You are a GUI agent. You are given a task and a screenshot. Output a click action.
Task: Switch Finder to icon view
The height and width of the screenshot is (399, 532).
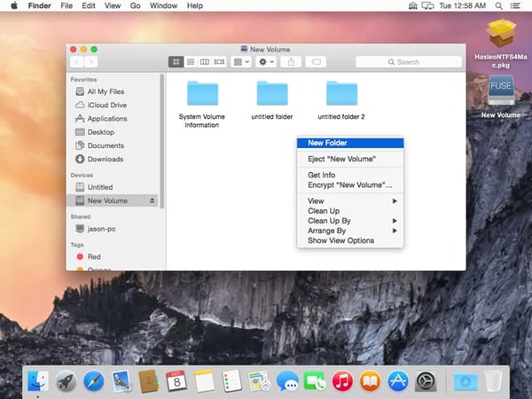tap(176, 62)
